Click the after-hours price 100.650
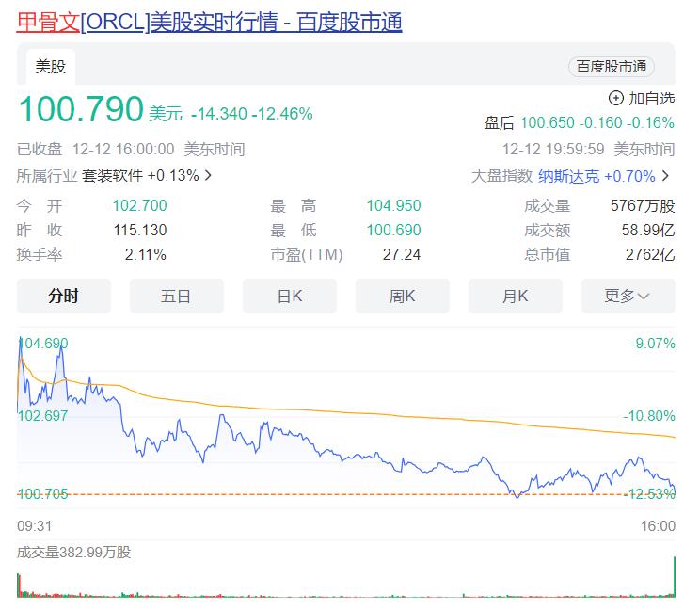 548,122
